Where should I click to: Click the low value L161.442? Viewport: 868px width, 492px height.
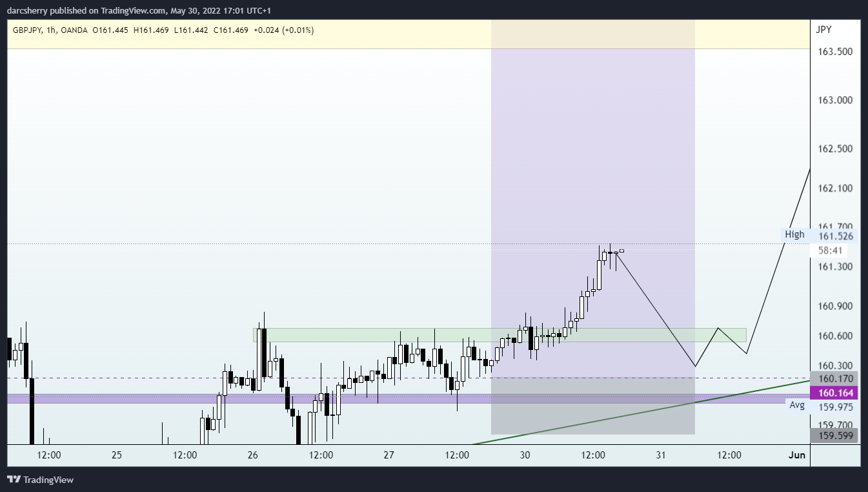(190, 30)
